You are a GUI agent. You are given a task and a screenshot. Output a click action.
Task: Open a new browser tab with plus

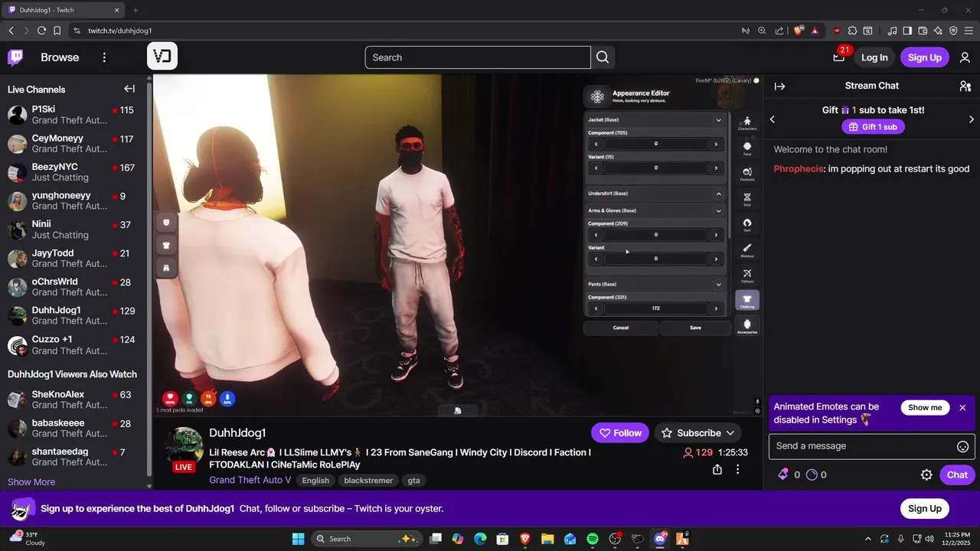tap(136, 10)
